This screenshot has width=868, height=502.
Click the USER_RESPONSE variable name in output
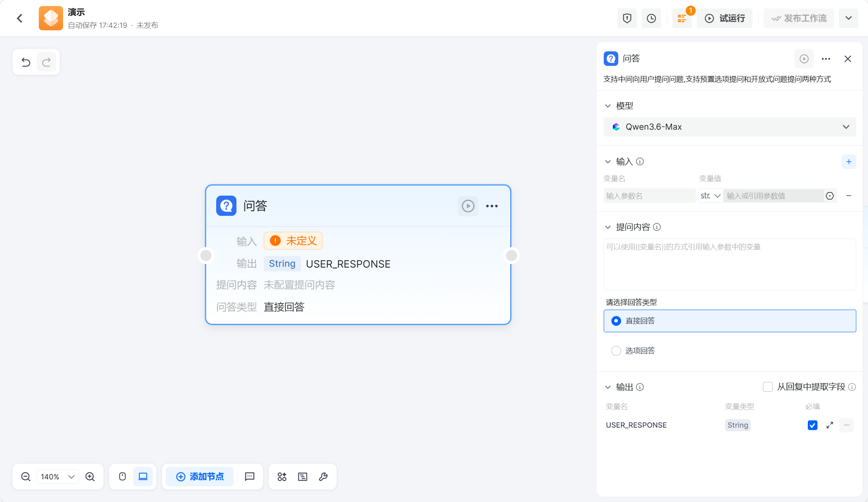coord(636,425)
